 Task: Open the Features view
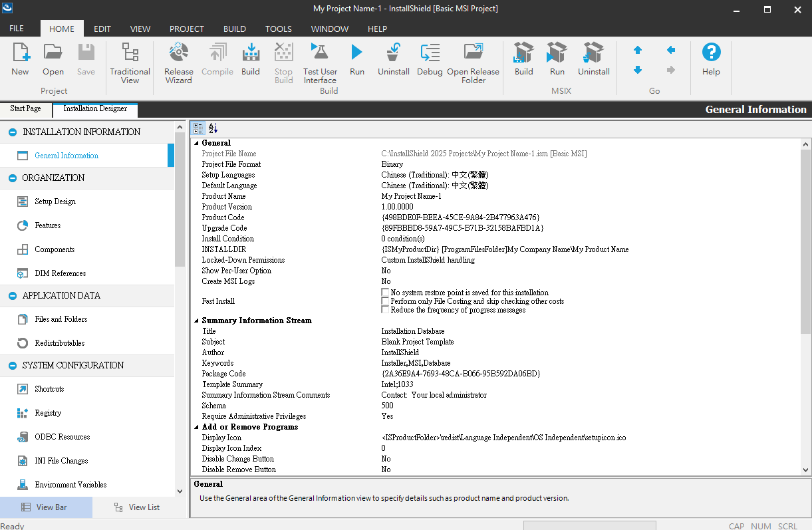click(x=48, y=225)
